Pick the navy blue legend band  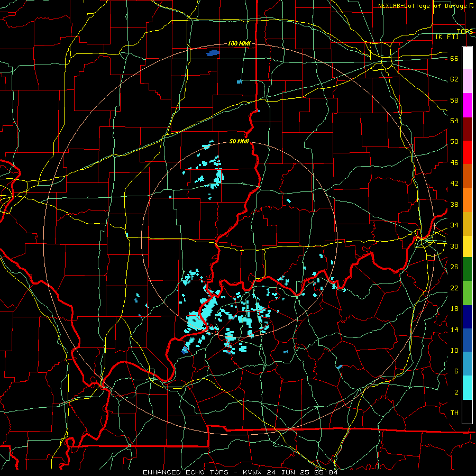(467, 317)
